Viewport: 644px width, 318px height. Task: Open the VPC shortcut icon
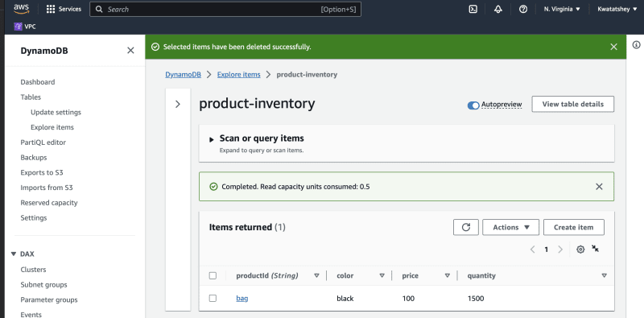pos(18,27)
